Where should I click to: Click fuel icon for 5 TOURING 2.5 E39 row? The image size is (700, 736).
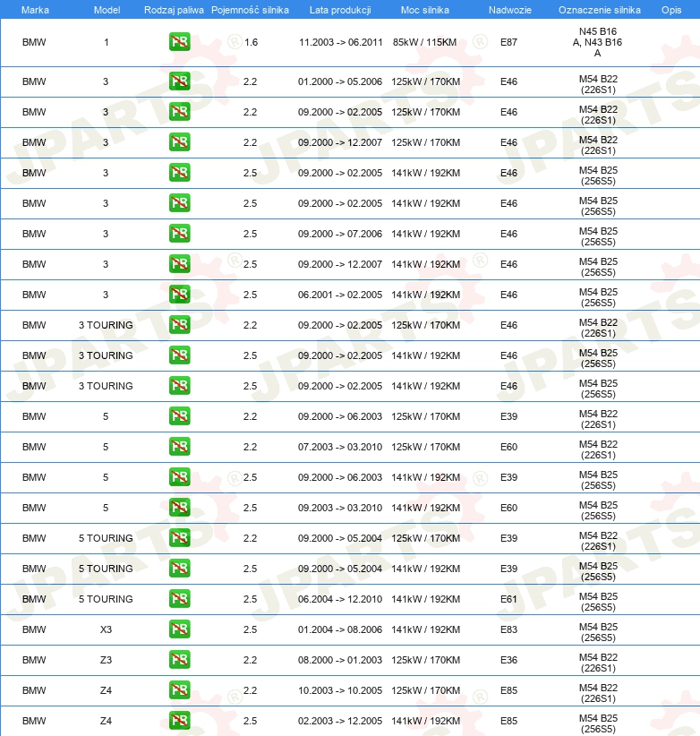pyautogui.click(x=180, y=569)
